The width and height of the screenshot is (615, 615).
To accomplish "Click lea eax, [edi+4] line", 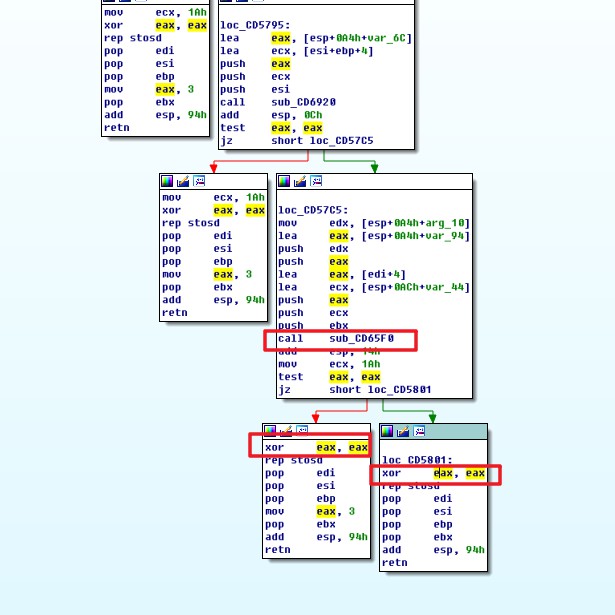I will pyautogui.click(x=342, y=275).
